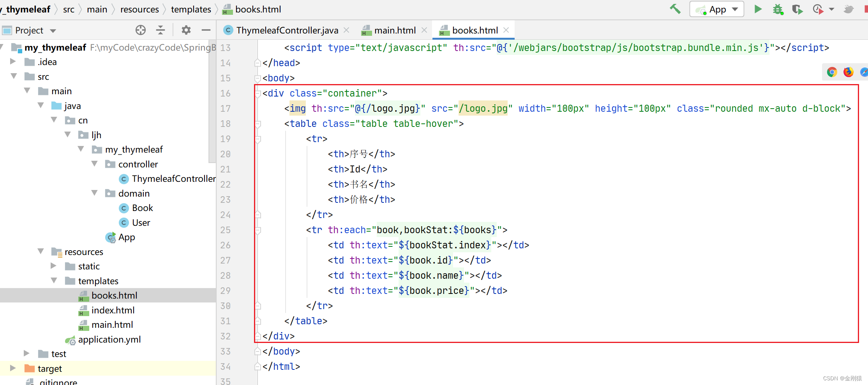Screen dimensions: 868x385
Task: Start debugging with the bug icon
Action: 778,9
